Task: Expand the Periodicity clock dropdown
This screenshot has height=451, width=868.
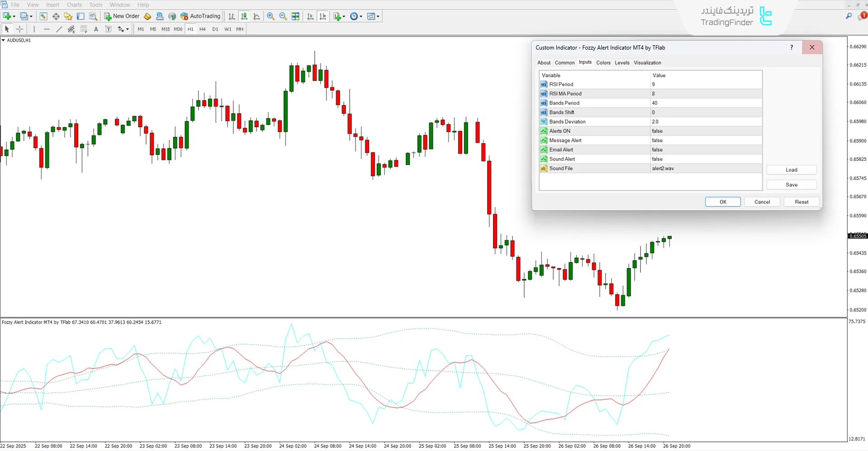Action: [361, 17]
